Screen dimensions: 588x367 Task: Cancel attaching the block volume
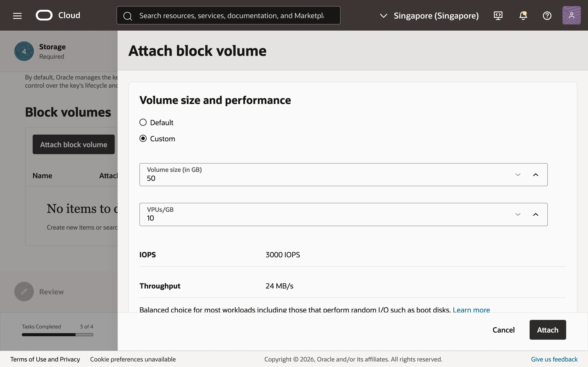503,330
